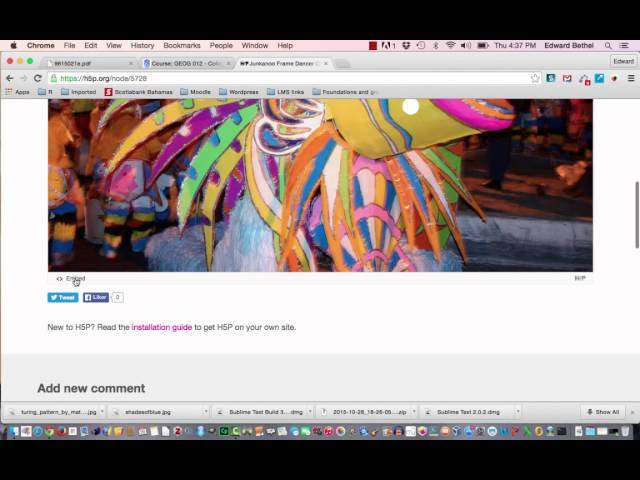This screenshot has height=480, width=640.
Task: Open the shadesofblue.jpg downloaded file
Action: point(157,412)
